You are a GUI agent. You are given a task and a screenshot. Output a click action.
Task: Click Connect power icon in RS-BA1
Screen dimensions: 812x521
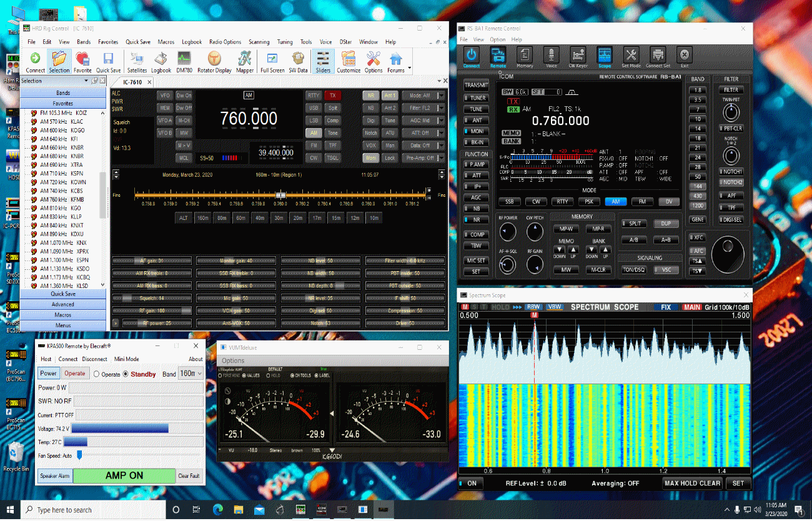[472, 57]
